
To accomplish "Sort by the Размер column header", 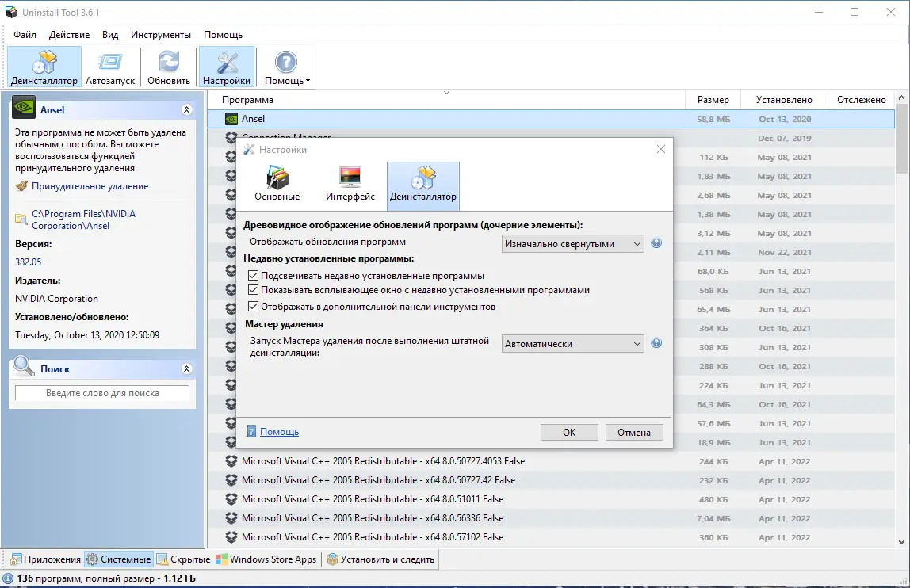I will (x=713, y=100).
